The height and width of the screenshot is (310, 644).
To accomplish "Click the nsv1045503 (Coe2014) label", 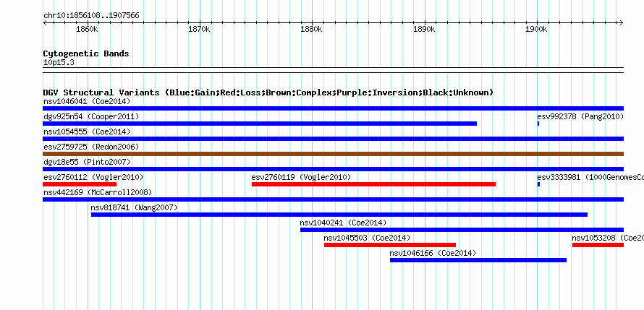I will click(x=367, y=238).
